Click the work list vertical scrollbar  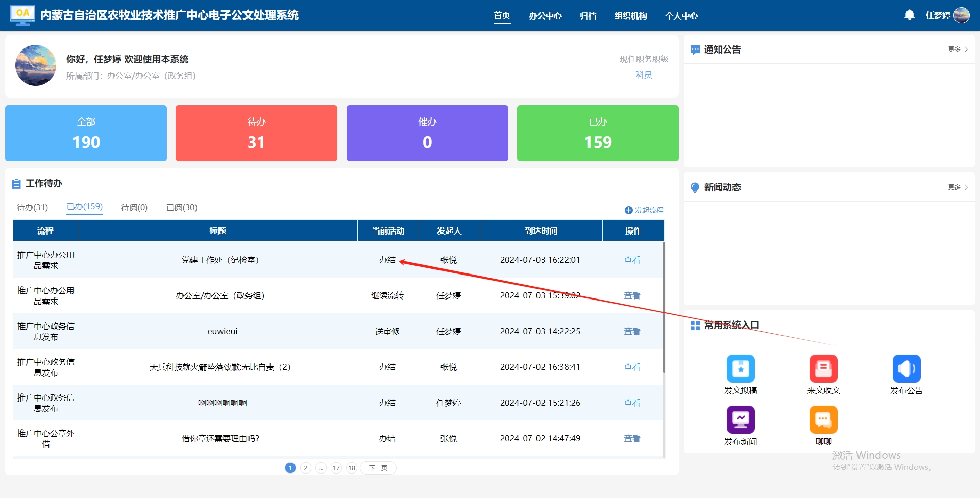664,306
